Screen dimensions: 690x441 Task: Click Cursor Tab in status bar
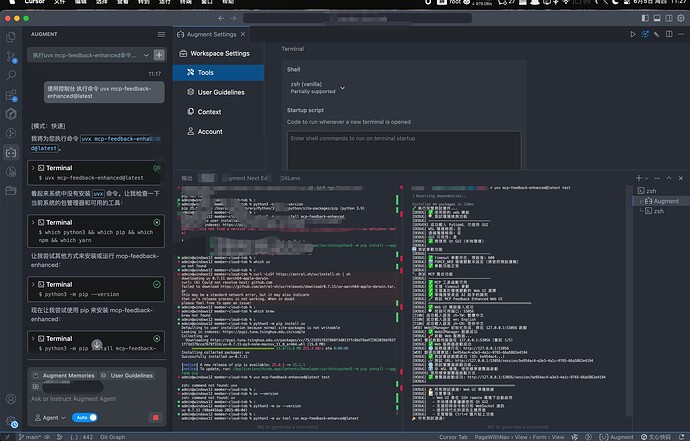point(453,437)
